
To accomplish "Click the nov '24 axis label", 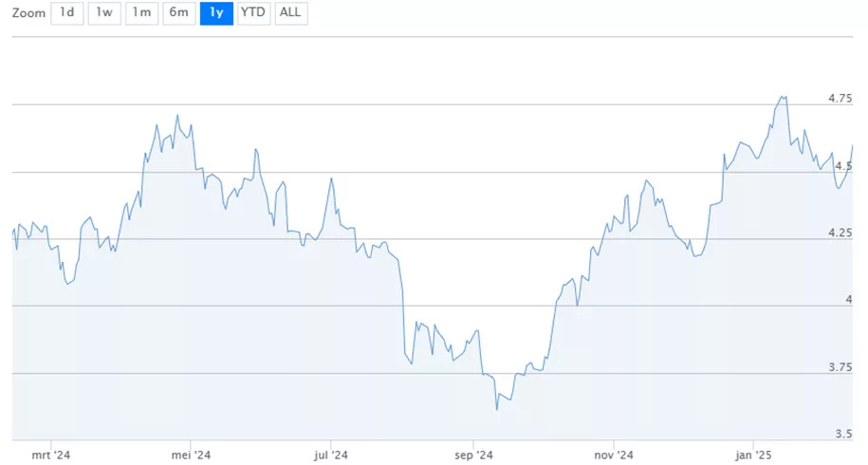I will [614, 456].
